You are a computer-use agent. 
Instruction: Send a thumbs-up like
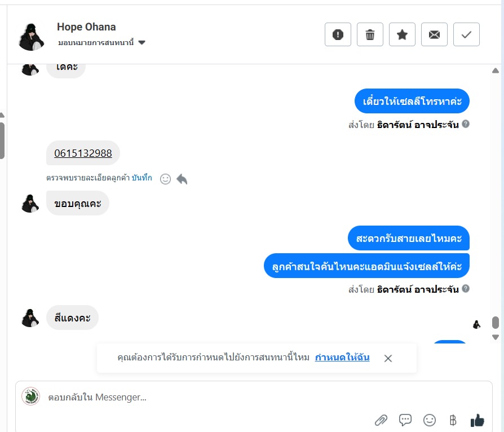click(477, 420)
